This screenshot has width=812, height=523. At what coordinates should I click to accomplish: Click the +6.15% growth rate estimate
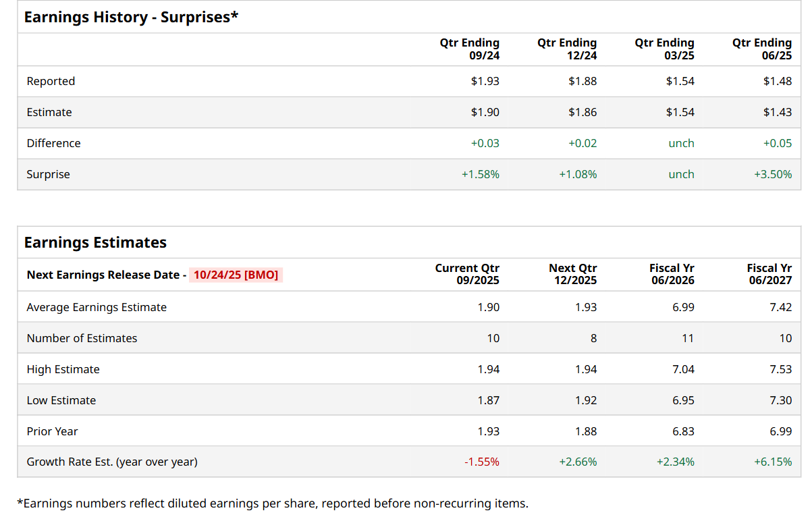click(773, 462)
